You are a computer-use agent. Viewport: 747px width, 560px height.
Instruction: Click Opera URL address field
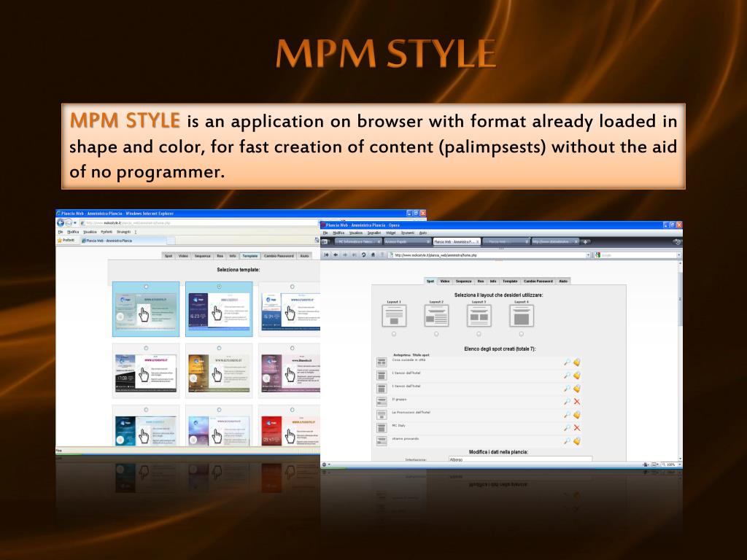(x=488, y=255)
